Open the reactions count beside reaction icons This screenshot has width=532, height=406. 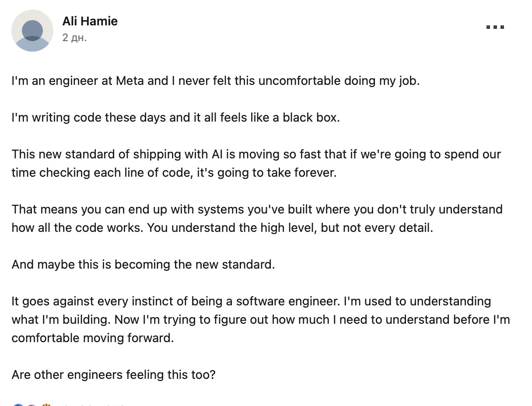coord(93,405)
